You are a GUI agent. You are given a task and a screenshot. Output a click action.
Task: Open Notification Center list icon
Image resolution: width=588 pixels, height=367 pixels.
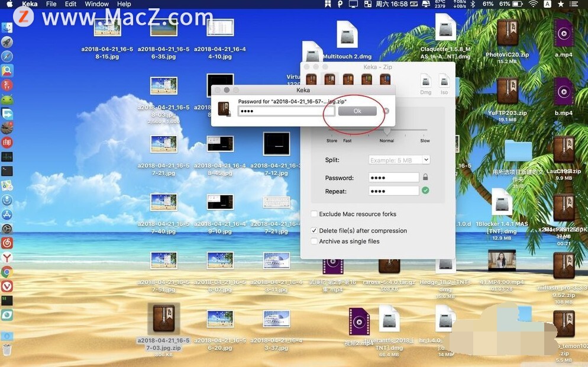tap(574, 4)
